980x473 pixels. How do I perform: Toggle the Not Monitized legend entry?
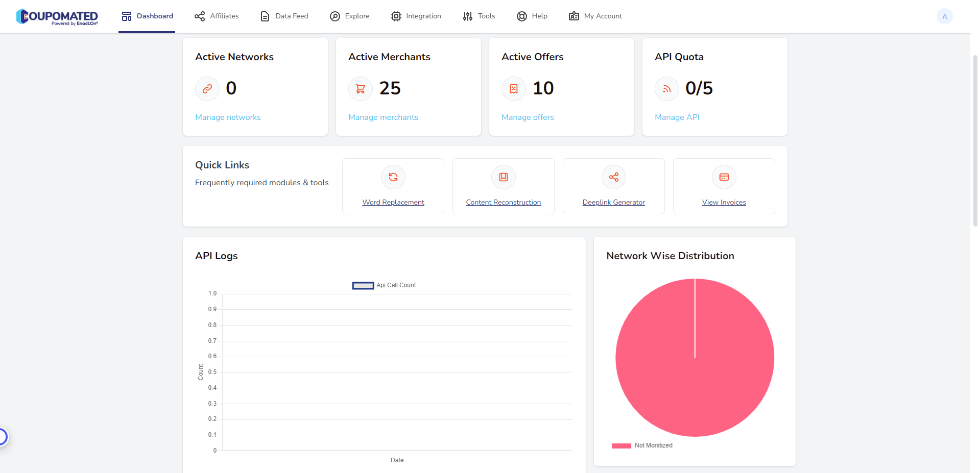642,445
